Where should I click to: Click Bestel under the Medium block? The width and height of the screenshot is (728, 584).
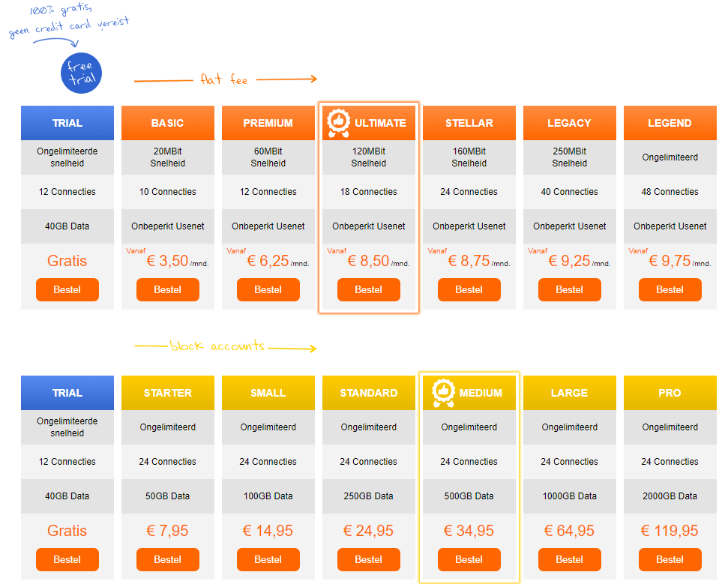(x=469, y=559)
